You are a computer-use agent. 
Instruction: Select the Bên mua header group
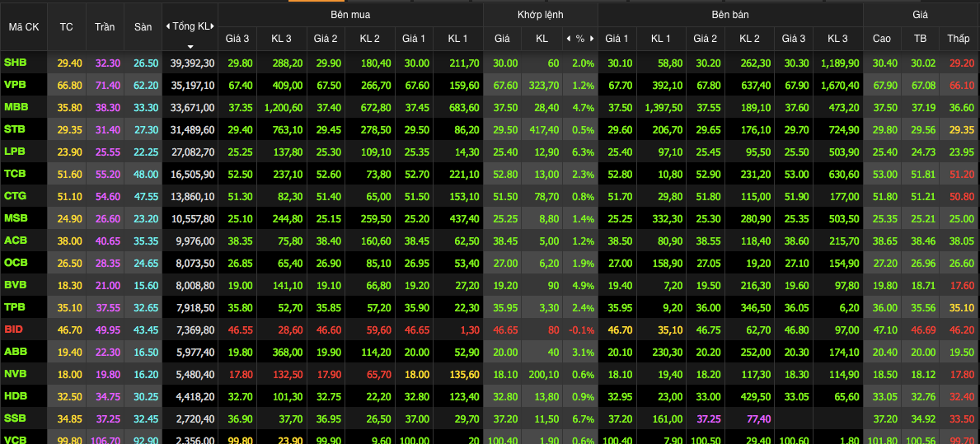coord(350,15)
